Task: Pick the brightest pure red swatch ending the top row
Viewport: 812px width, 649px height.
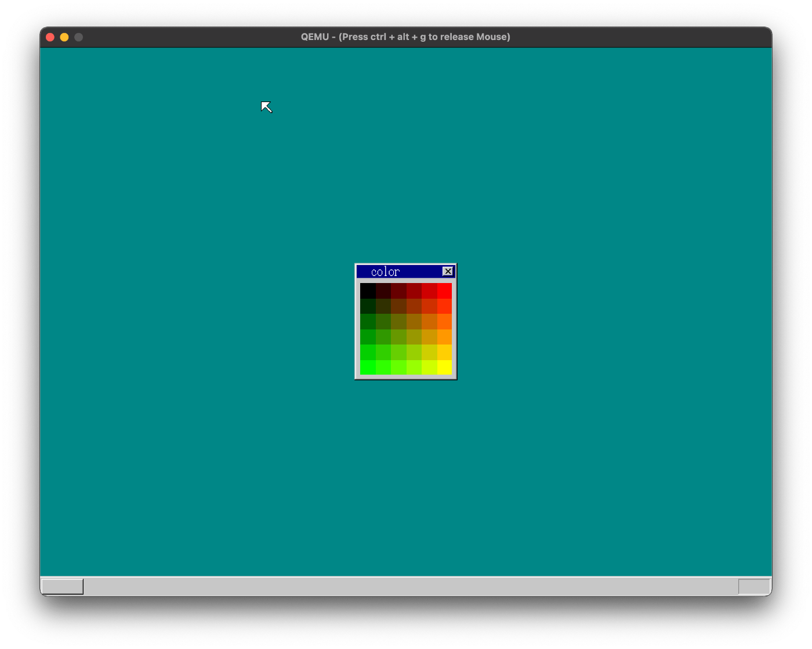Action: (444, 291)
